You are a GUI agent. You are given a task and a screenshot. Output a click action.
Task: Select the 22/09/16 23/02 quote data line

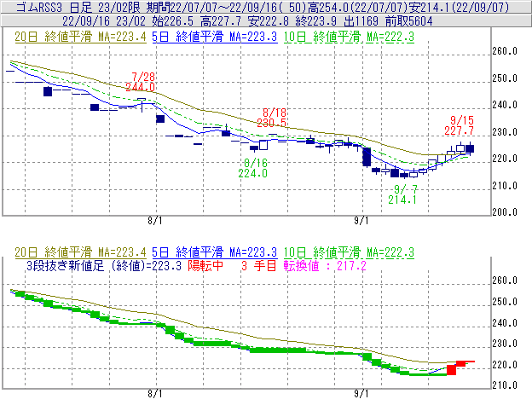point(247,21)
